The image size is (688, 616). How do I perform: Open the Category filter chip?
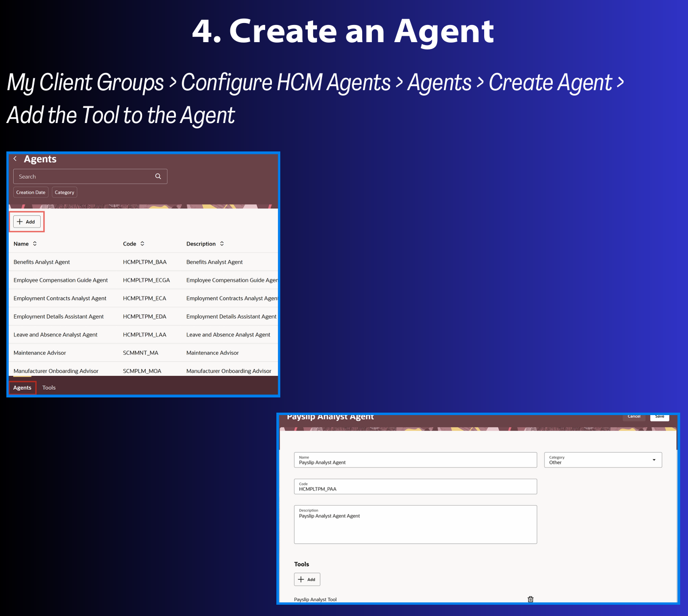click(x=65, y=193)
